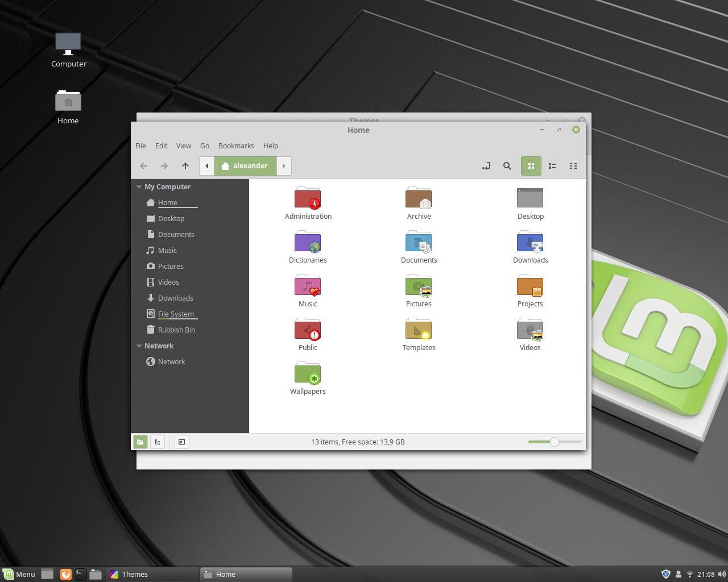Open the Wallpapers folder

[308, 379]
